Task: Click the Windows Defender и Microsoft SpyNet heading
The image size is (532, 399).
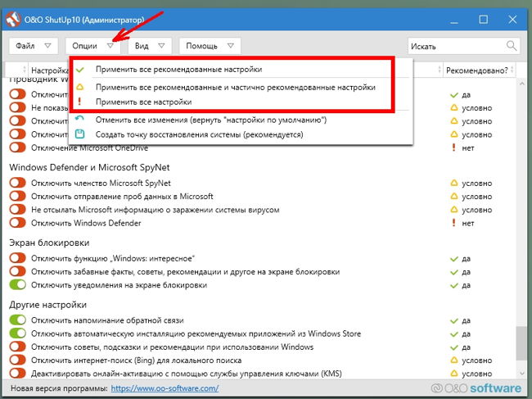Action: coord(89,167)
